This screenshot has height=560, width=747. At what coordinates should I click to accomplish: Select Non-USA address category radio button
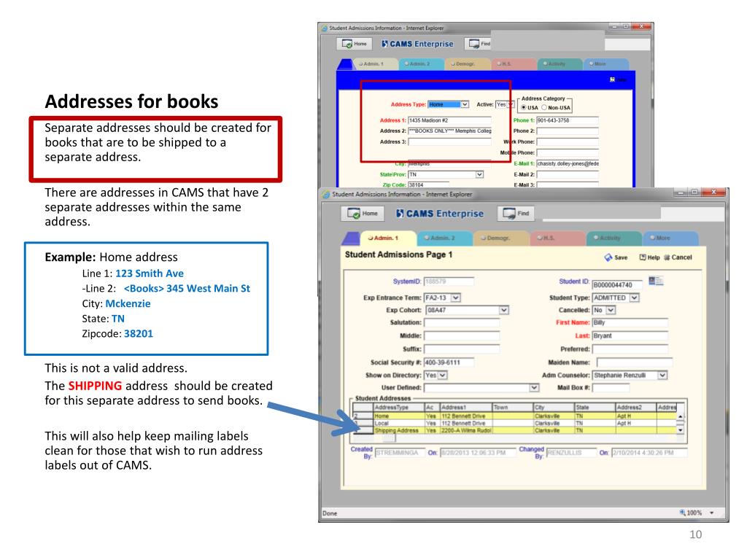click(x=543, y=108)
